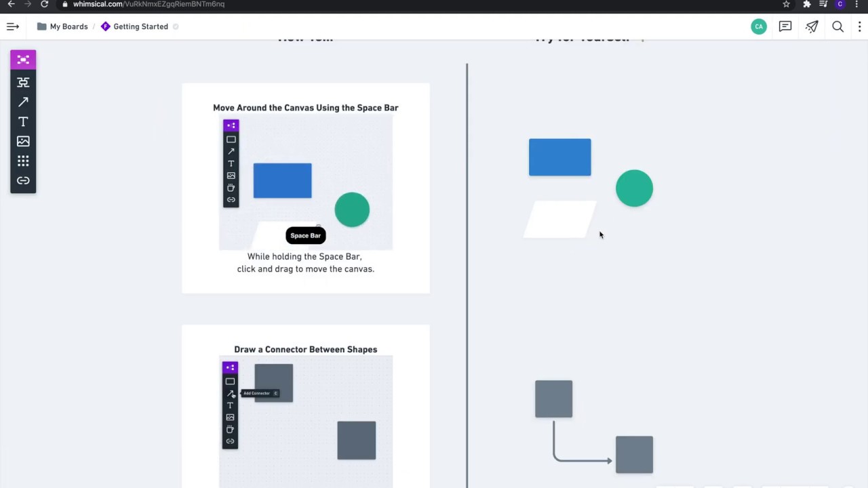Reload the page with the refresh icon

[x=44, y=4]
